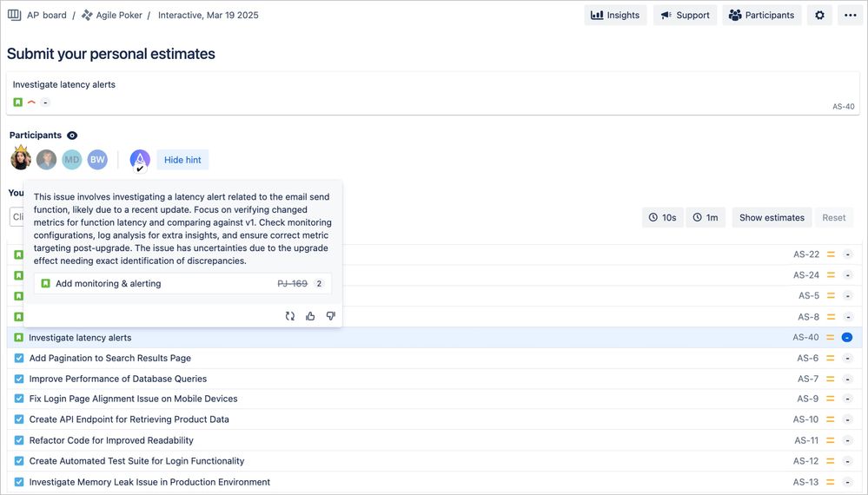Screen dimensions: 868x495
Task: Click story icon on highlighted Investigate latency alerts row
Action: (x=18, y=337)
